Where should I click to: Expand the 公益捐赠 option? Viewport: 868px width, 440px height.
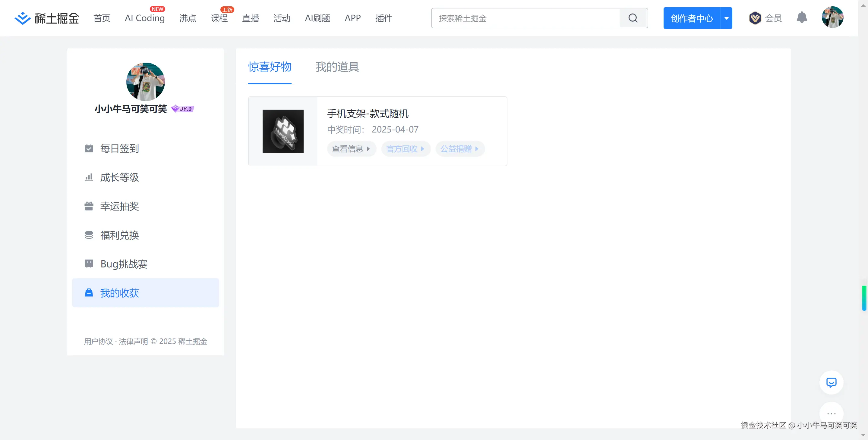[x=459, y=148]
